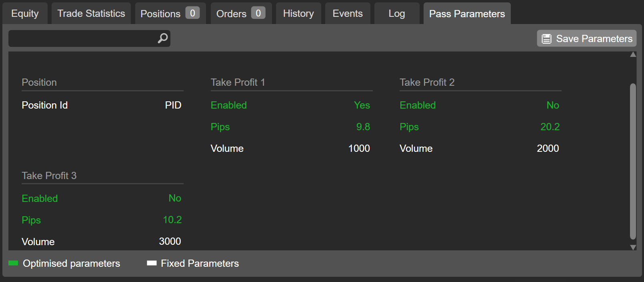Click the green Optimised parameters legend swatch
Screen dimensions: 644x282
(x=13, y=263)
